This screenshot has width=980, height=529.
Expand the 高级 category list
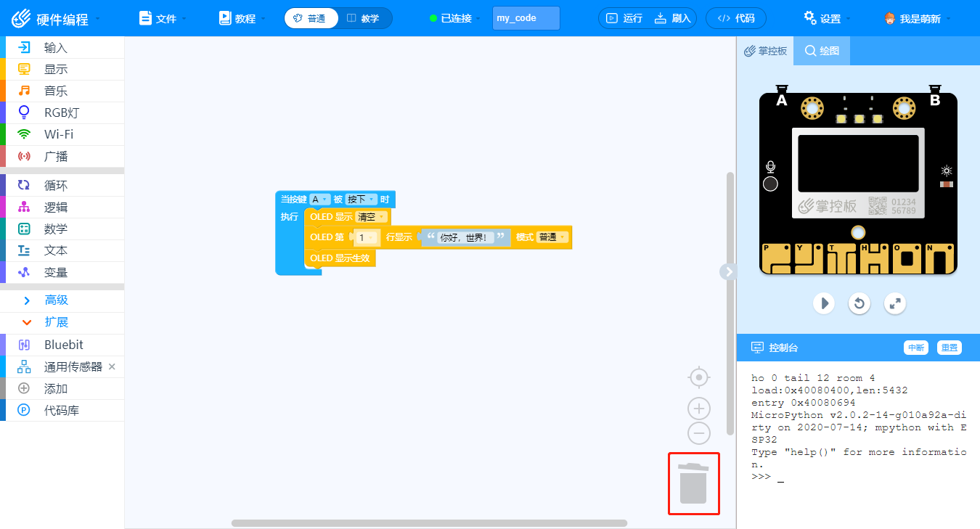click(x=62, y=300)
